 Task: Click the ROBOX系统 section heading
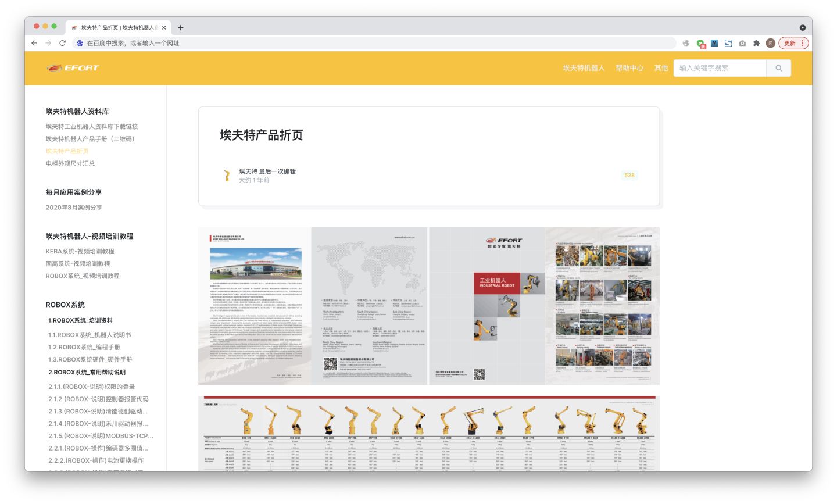click(65, 305)
